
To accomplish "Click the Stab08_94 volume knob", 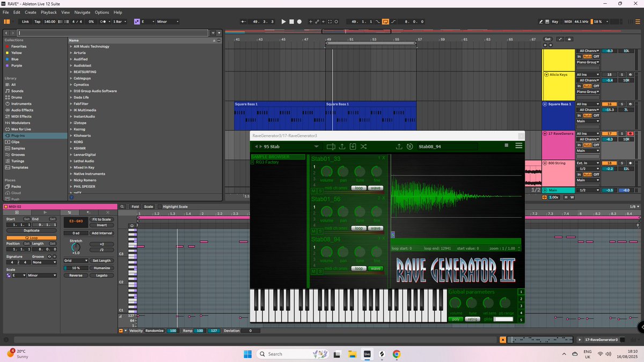I will click(326, 252).
